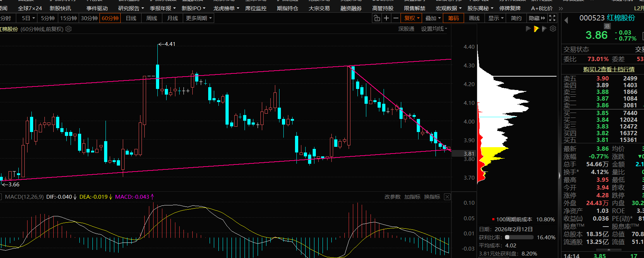Click the 3.81 current price axis marker

point(464,154)
